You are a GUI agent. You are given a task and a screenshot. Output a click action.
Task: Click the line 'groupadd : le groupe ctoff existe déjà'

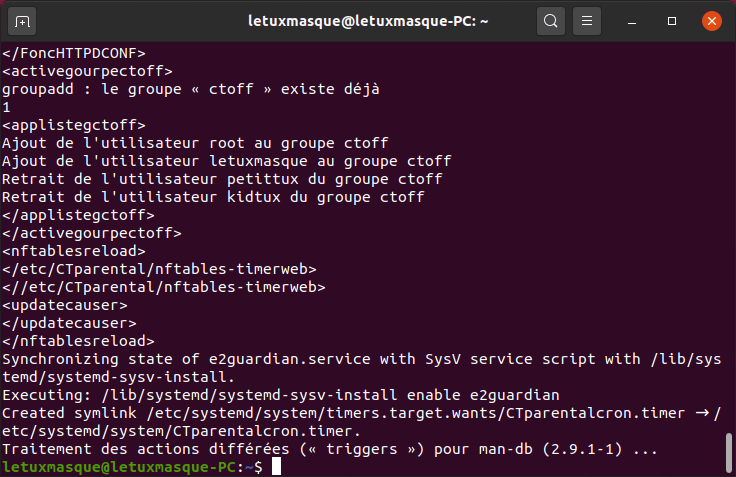[x=191, y=89]
